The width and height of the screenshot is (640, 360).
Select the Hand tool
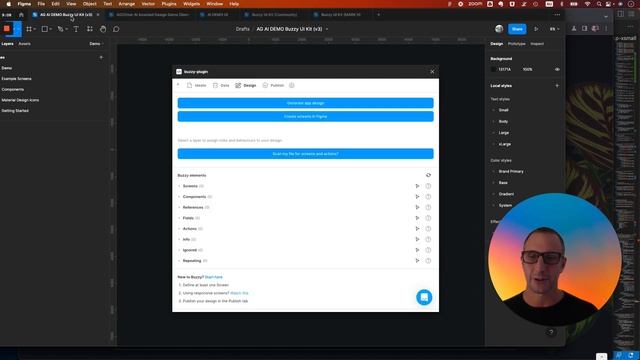tap(103, 29)
